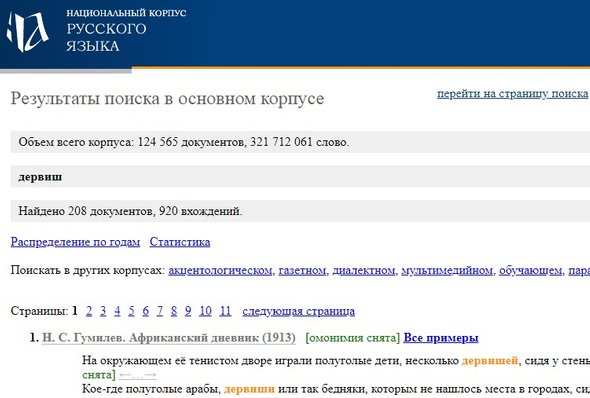Viewport: 590px width, 398px height.
Task: Go to results page 10
Action: [x=205, y=311]
